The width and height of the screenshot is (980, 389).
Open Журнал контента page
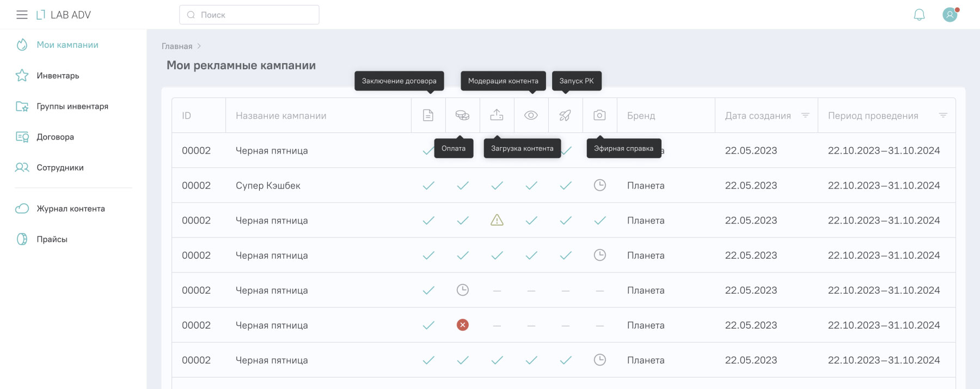coord(70,209)
